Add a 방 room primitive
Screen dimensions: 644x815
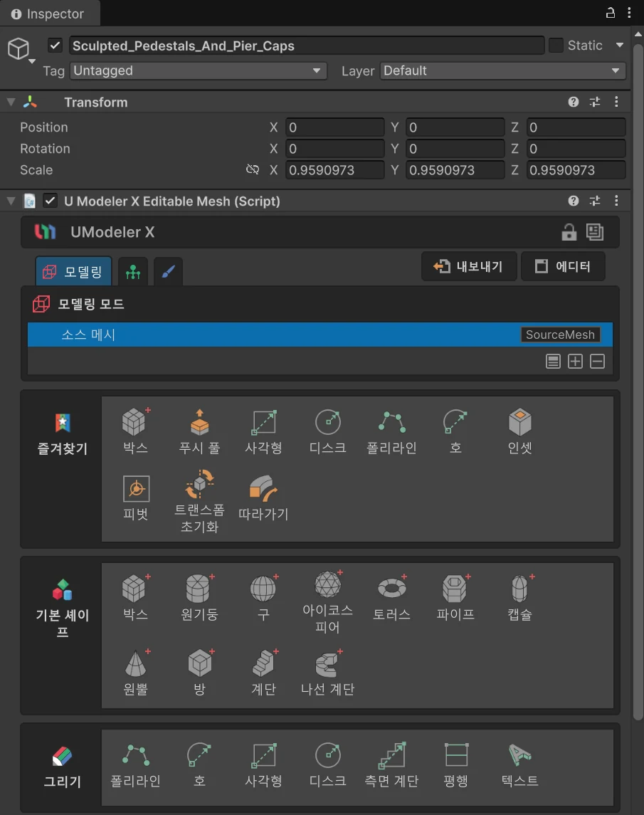(x=199, y=673)
